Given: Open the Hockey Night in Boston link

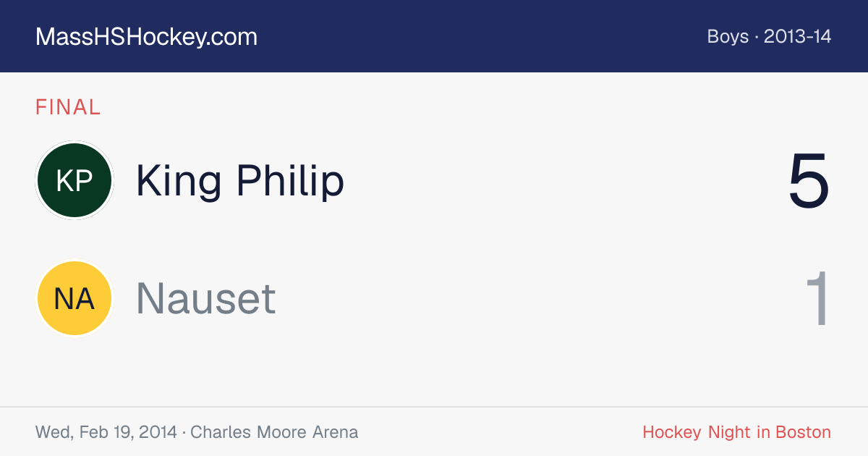Looking at the screenshot, I should click(x=736, y=432).
